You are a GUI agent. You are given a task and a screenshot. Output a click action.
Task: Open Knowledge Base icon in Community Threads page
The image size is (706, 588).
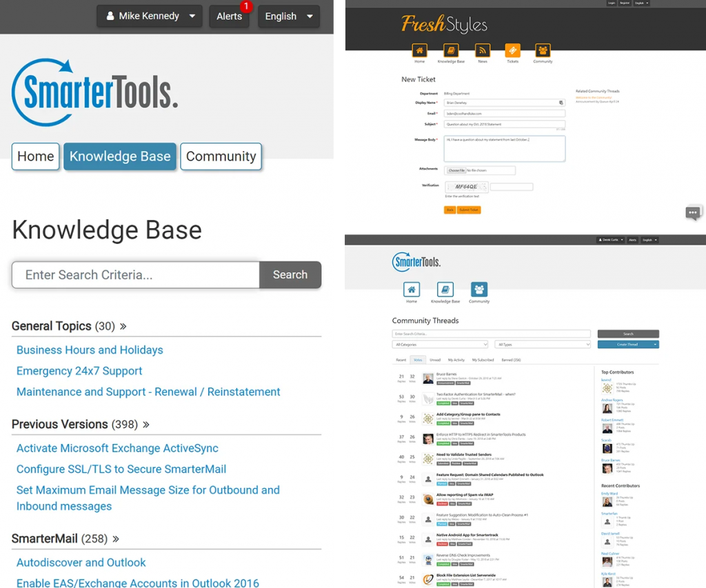point(445,290)
